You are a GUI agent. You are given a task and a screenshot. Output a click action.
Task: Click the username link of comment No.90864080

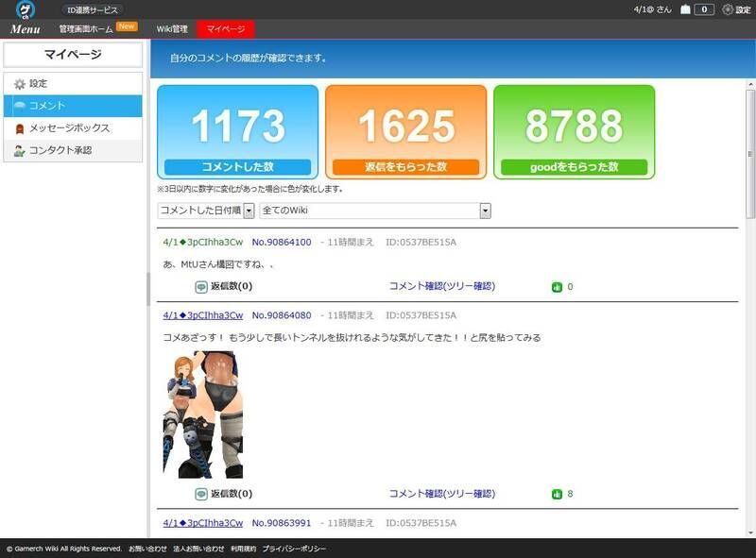(203, 315)
